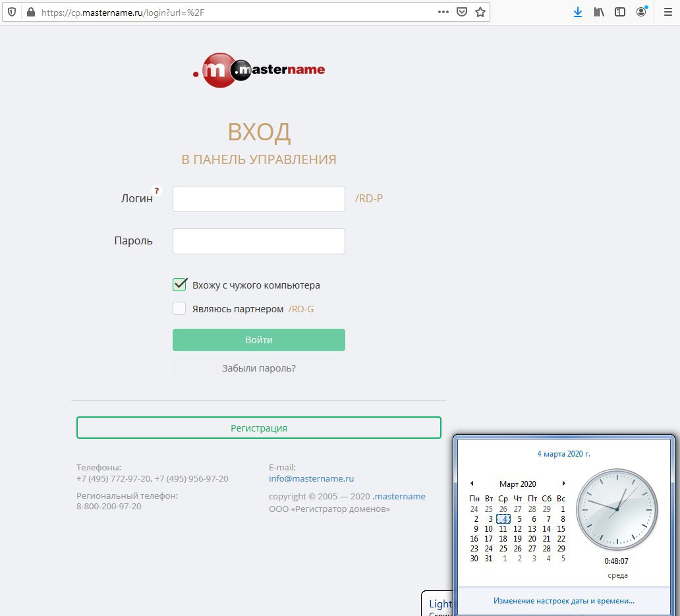Select March 20 in the calendar
The width and height of the screenshot is (680, 616).
point(532,539)
